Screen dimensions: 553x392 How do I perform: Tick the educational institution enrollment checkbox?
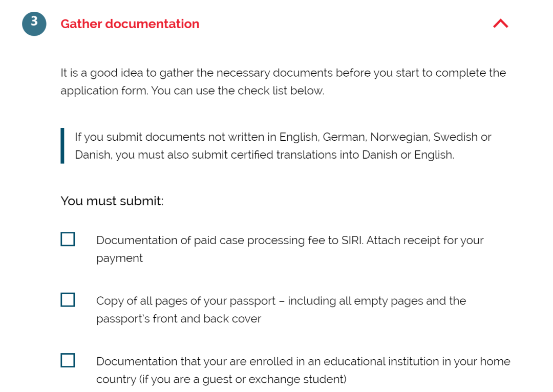point(68,360)
